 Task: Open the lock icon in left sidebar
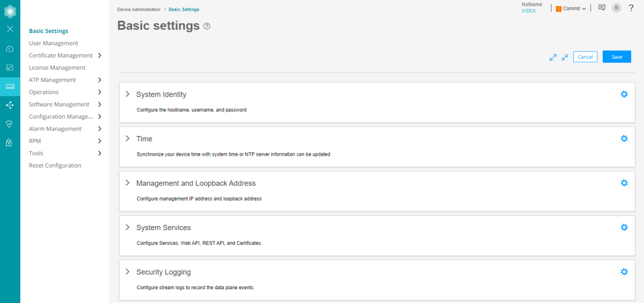(10, 143)
